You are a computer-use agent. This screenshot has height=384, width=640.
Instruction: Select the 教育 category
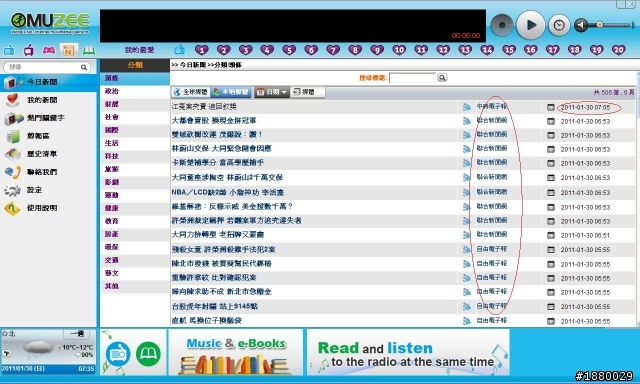point(135,221)
